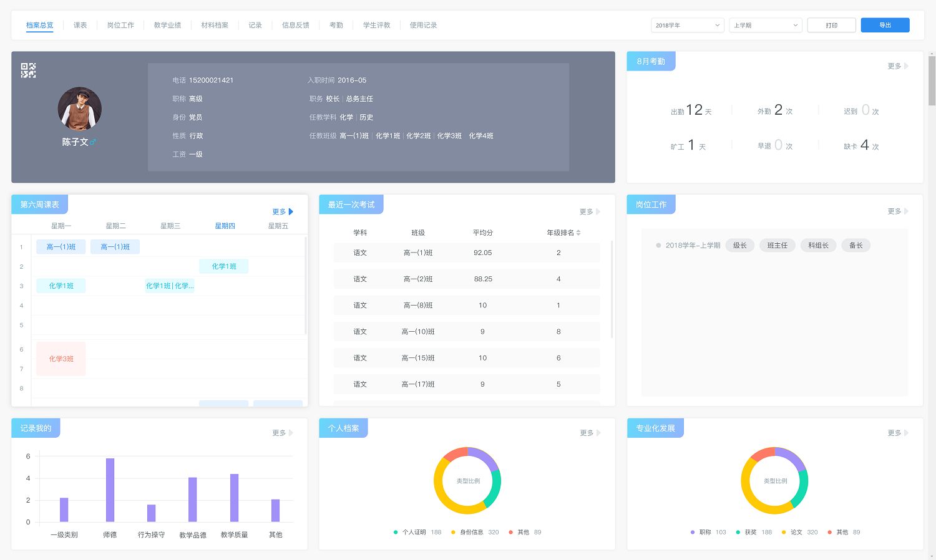The width and height of the screenshot is (936, 560).
Task: Switch to the 信息反馈 tab
Action: click(x=296, y=26)
